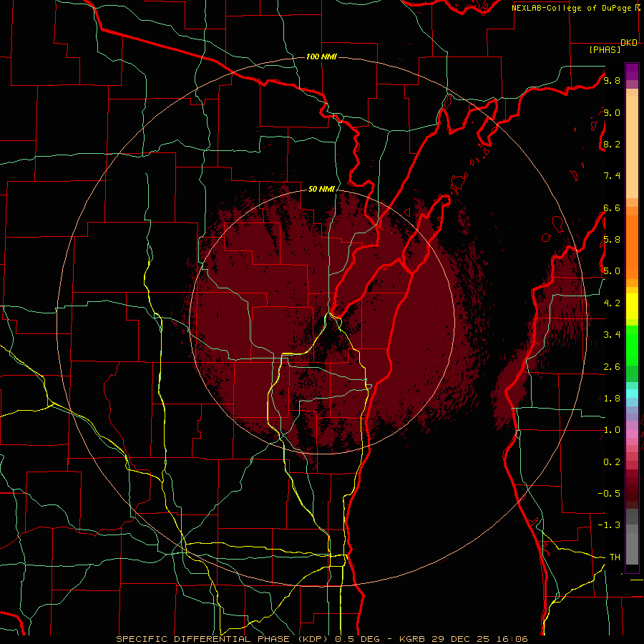Click the 100 NMI range ring label
Image resolution: width=644 pixels, height=644 pixels.
(321, 57)
